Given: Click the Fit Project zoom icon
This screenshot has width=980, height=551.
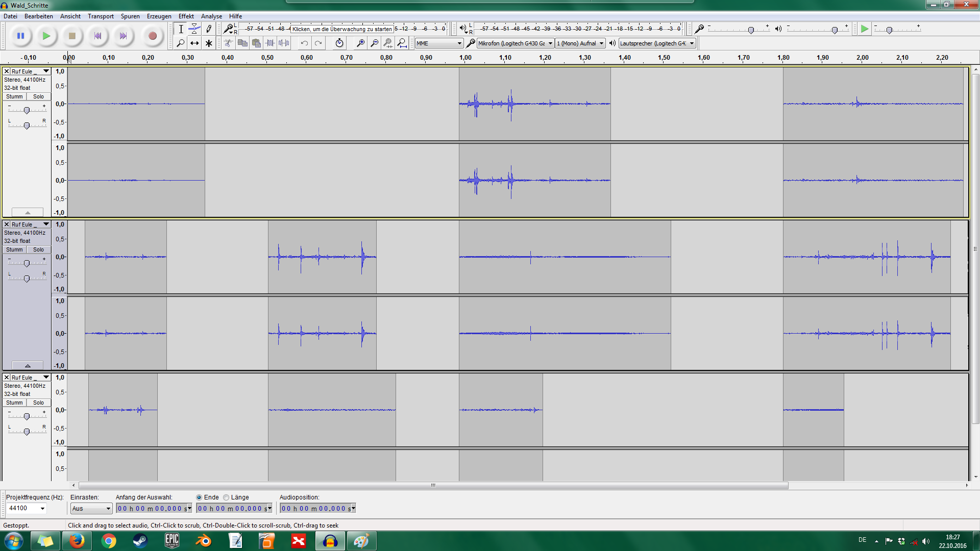Looking at the screenshot, I should tap(402, 43).
